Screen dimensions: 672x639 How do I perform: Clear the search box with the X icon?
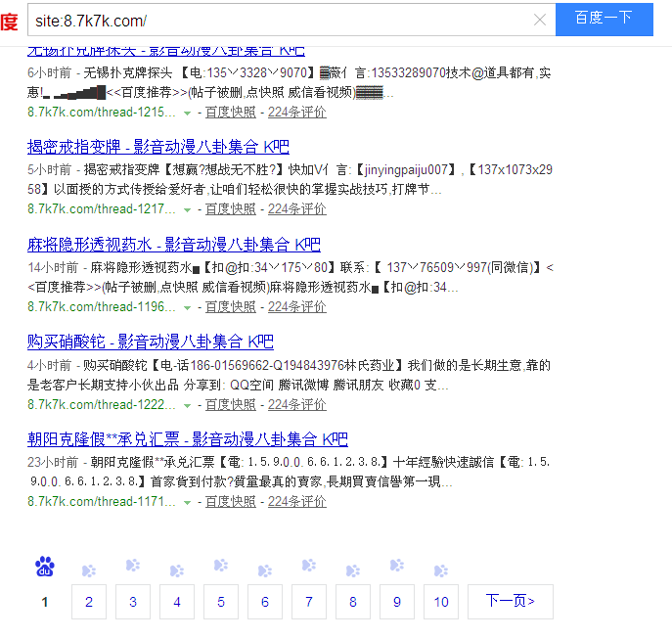coord(540,20)
